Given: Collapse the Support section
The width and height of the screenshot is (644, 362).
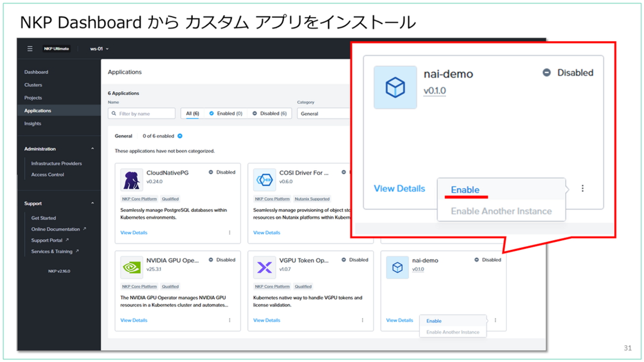Looking at the screenshot, I should [x=93, y=204].
